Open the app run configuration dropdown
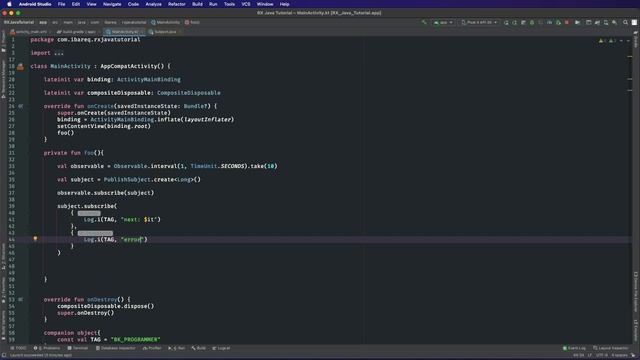The height and width of the screenshot is (360, 640). pos(443,22)
